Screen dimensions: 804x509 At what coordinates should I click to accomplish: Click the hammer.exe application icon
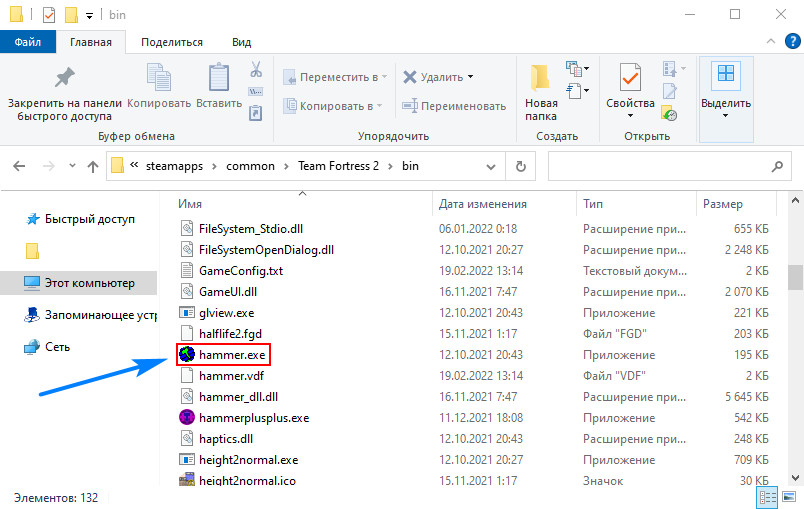coord(187,354)
